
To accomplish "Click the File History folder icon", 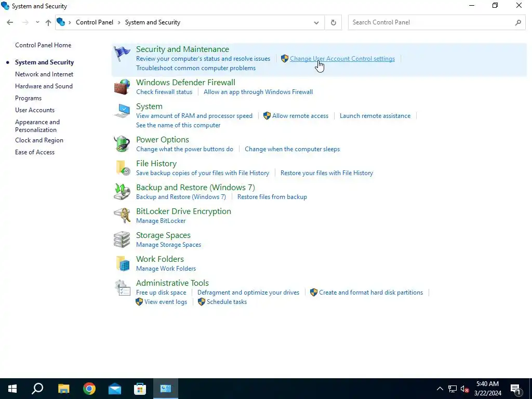I will tap(123, 168).
